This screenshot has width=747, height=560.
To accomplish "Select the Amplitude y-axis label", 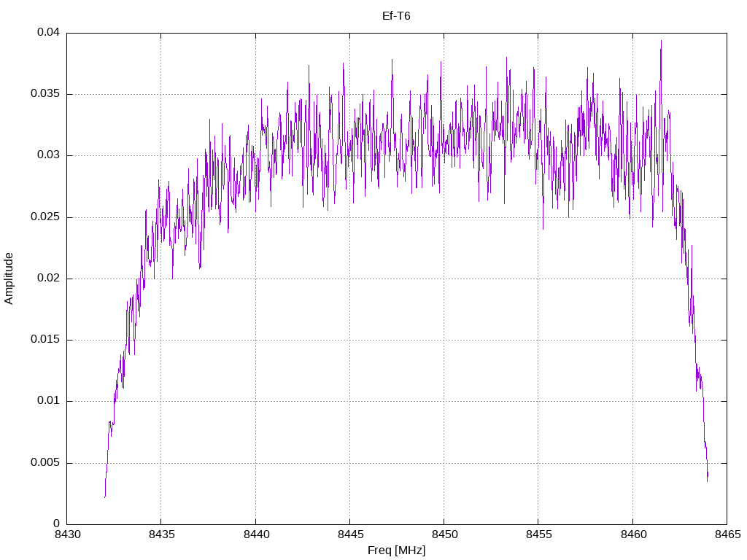I will [9, 279].
